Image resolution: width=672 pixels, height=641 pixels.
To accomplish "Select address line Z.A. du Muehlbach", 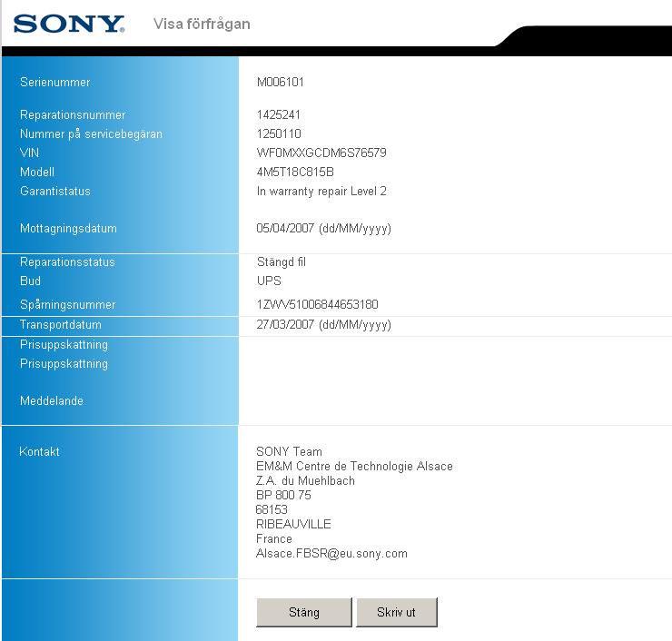I will pos(305,480).
